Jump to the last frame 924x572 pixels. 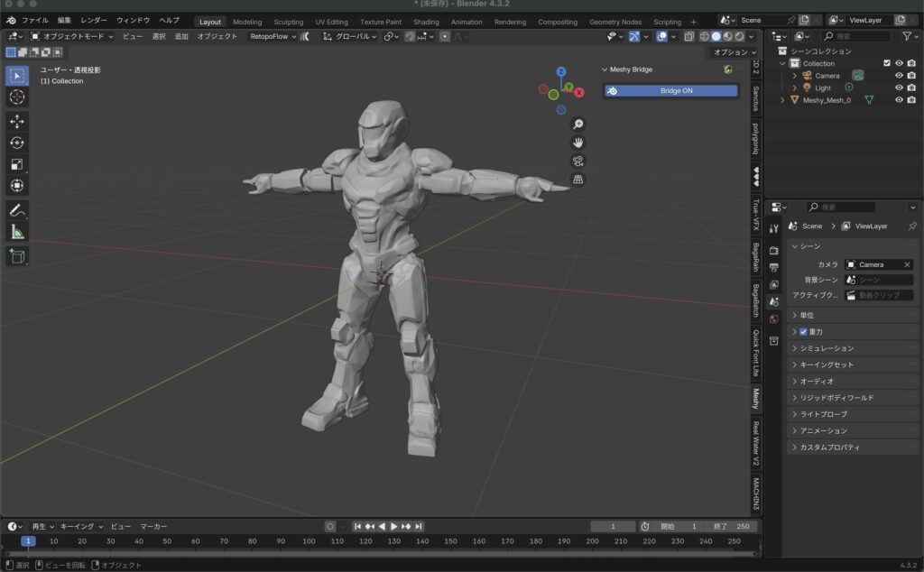[x=419, y=526]
